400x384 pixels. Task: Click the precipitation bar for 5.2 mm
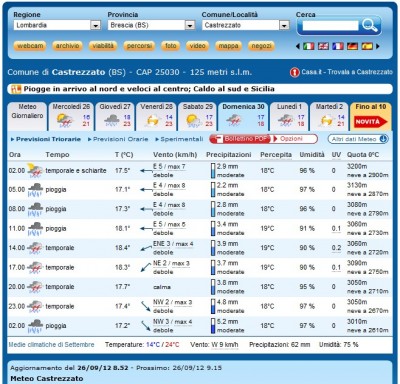pyautogui.click(x=213, y=326)
